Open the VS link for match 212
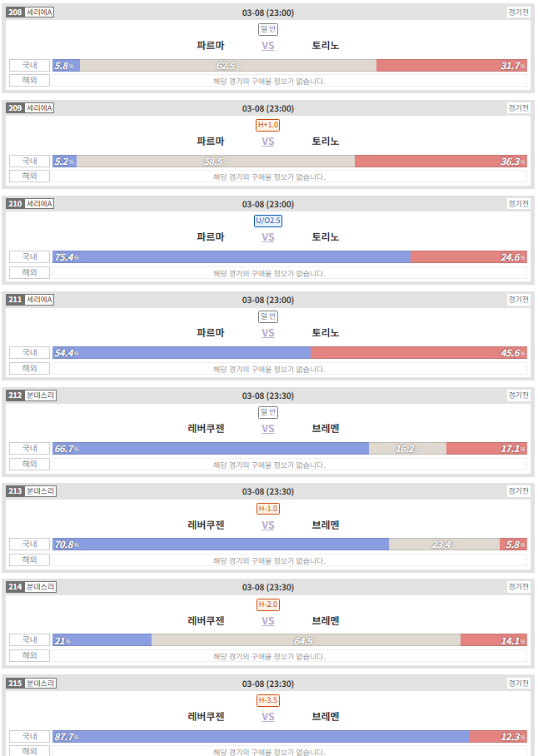Image resolution: width=538 pixels, height=756 pixels. (268, 429)
